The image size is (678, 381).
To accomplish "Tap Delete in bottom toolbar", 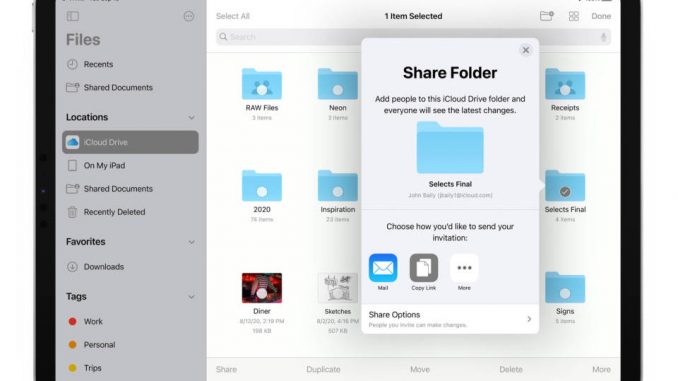I will [511, 369].
